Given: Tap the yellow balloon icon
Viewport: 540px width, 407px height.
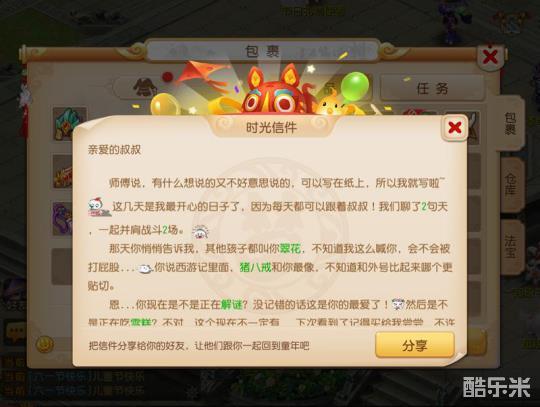Looking at the screenshot, I should click(165, 104).
